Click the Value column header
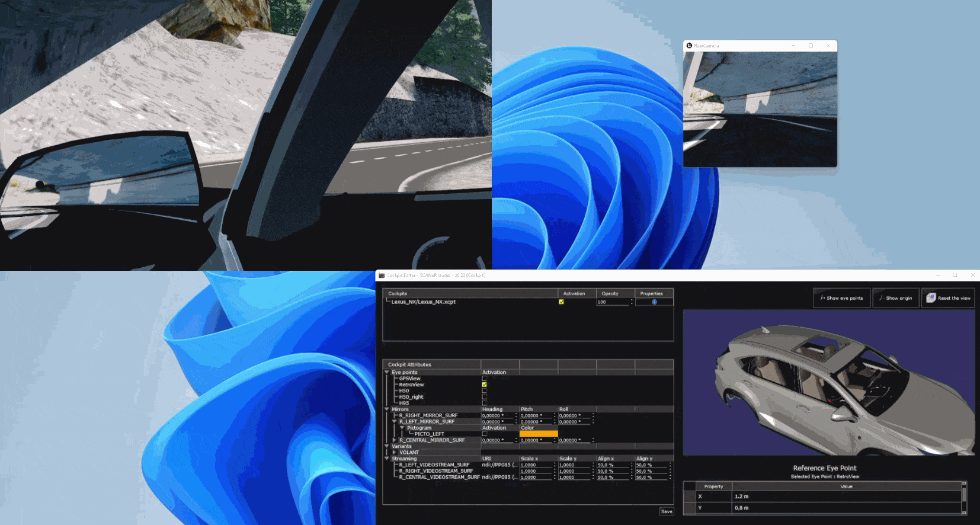 coord(846,486)
